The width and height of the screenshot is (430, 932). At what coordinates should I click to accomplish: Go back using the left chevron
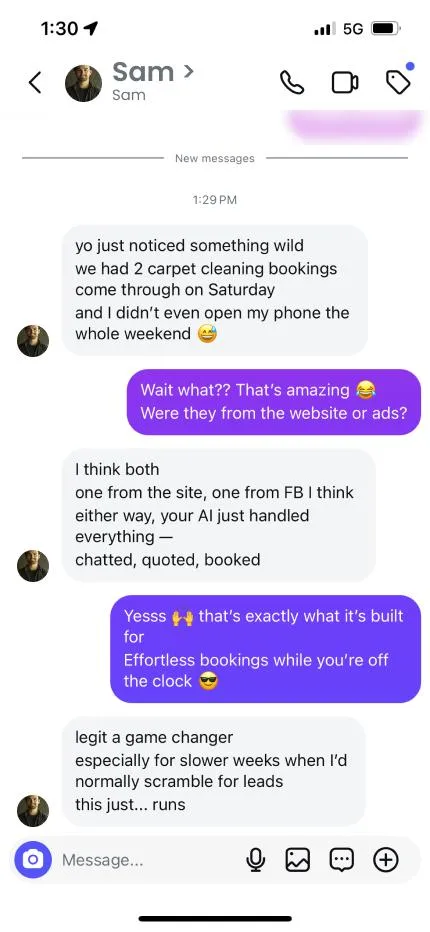tap(35, 83)
